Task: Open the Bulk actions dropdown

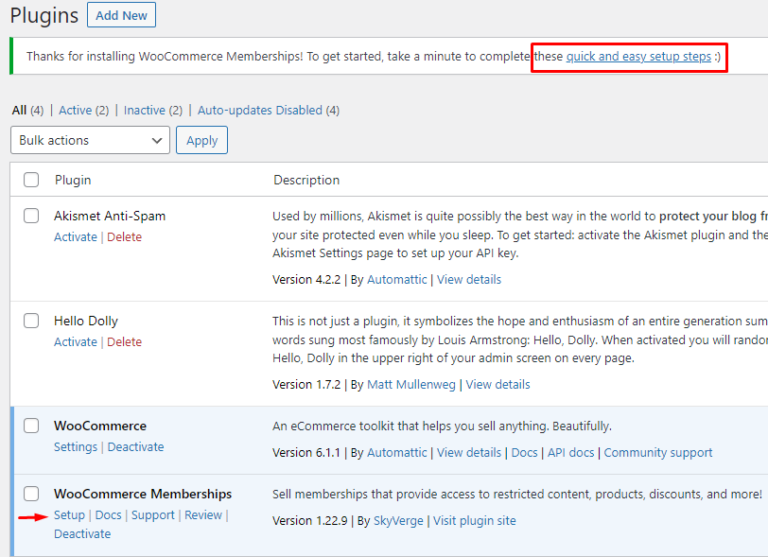Action: [x=89, y=140]
